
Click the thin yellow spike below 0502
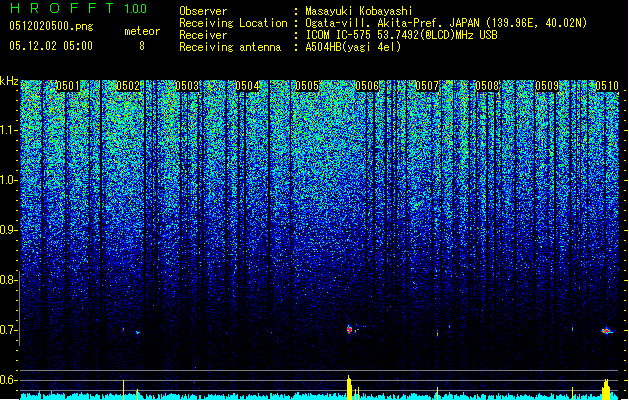(x=124, y=390)
